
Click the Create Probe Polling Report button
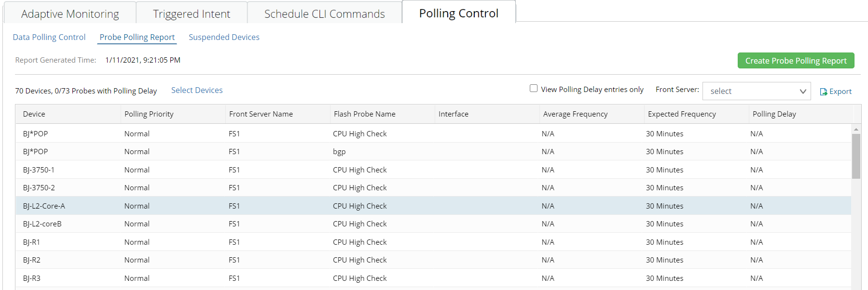(x=796, y=61)
